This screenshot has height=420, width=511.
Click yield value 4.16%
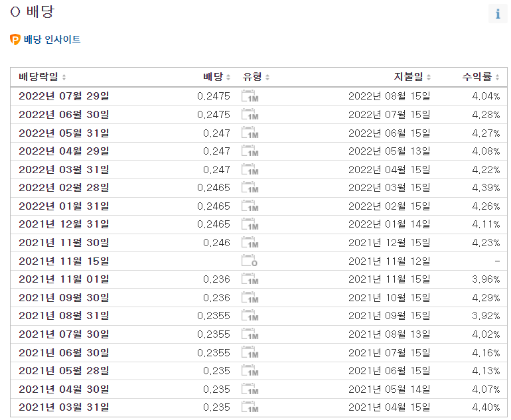click(x=486, y=353)
